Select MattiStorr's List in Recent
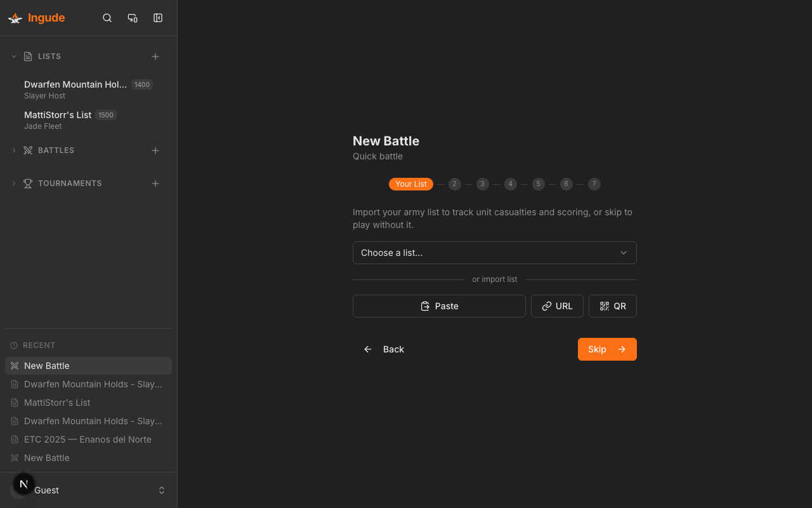The image size is (812, 508). tap(58, 402)
